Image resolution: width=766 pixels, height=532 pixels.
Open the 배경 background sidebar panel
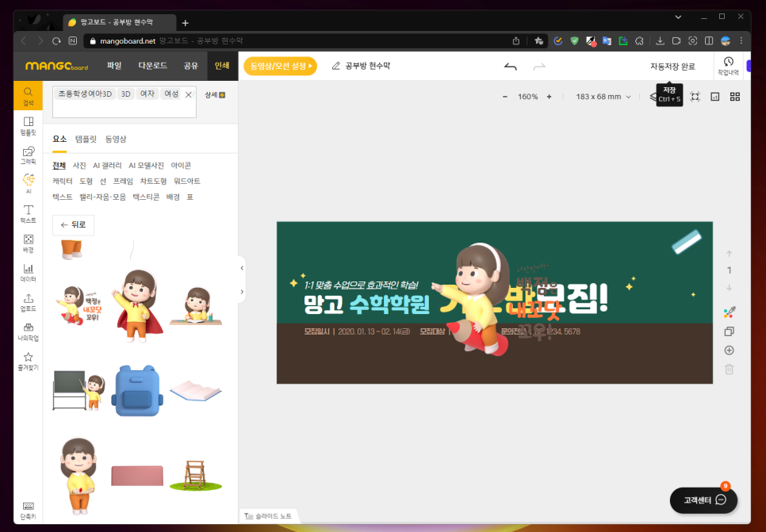point(29,243)
